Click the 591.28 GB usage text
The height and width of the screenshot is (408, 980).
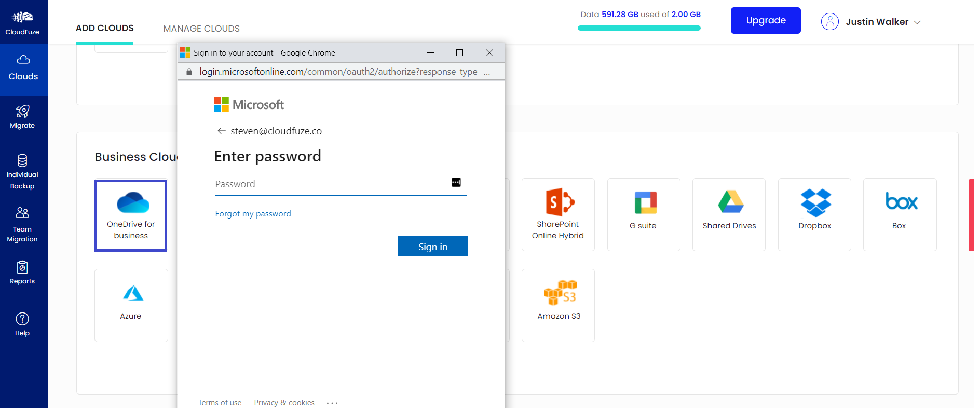(x=620, y=15)
